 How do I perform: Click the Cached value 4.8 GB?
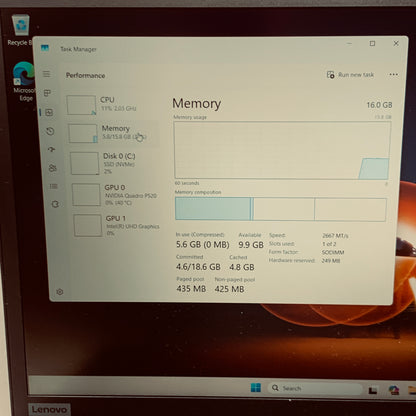click(242, 267)
